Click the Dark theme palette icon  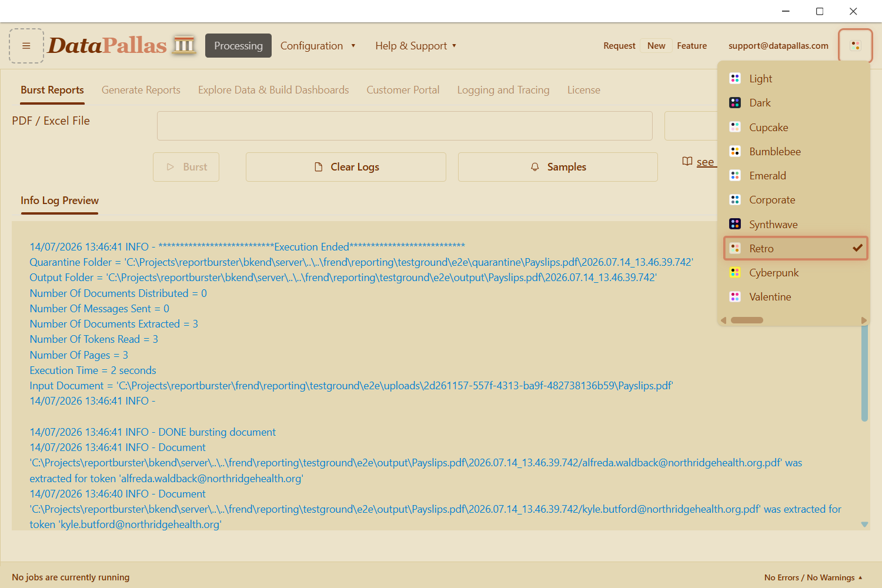click(x=735, y=102)
